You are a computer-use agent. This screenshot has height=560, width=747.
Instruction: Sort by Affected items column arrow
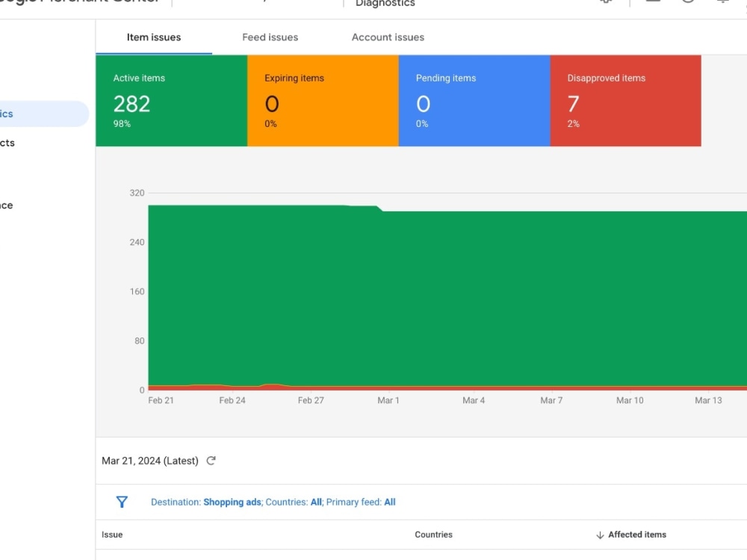[x=600, y=535]
